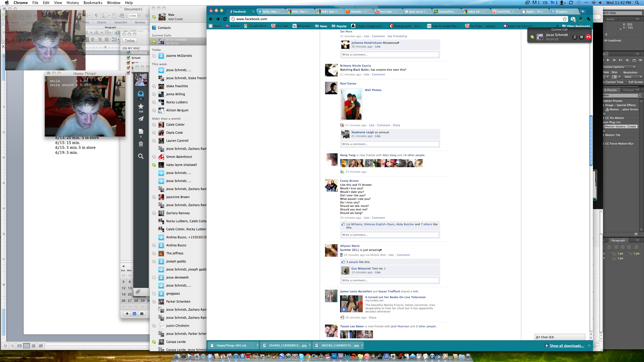
Task: Click the Today button in calendar window
Action: [x=130, y=40]
